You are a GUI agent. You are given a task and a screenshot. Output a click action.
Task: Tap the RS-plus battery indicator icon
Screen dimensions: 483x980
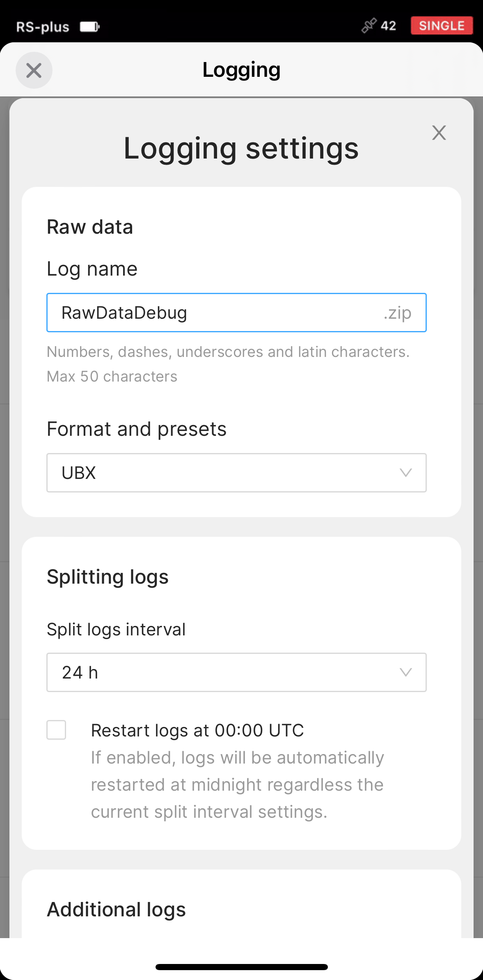coord(90,27)
